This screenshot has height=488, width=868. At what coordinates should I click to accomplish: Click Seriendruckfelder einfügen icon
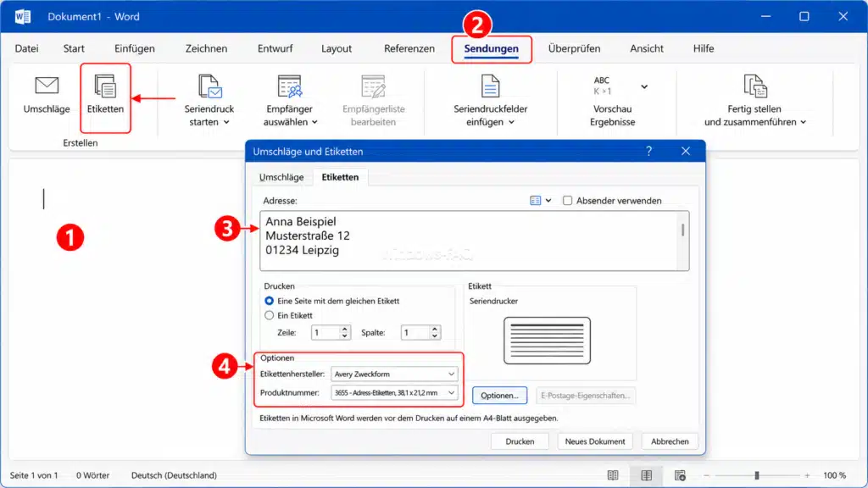point(491,86)
